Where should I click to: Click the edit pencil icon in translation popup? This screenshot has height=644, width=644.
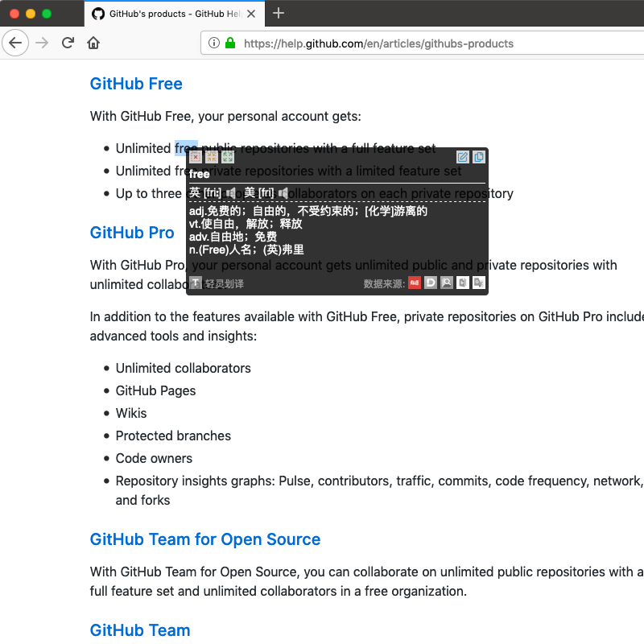[x=462, y=157]
